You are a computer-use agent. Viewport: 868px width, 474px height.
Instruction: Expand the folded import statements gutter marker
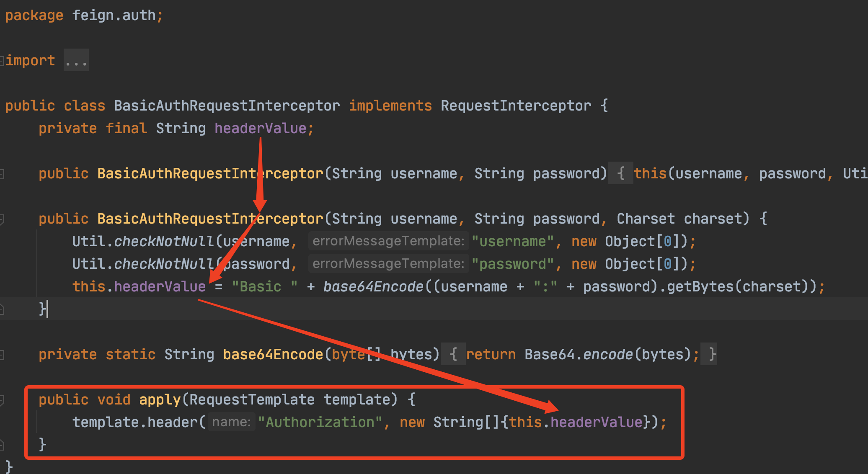pos(2,61)
